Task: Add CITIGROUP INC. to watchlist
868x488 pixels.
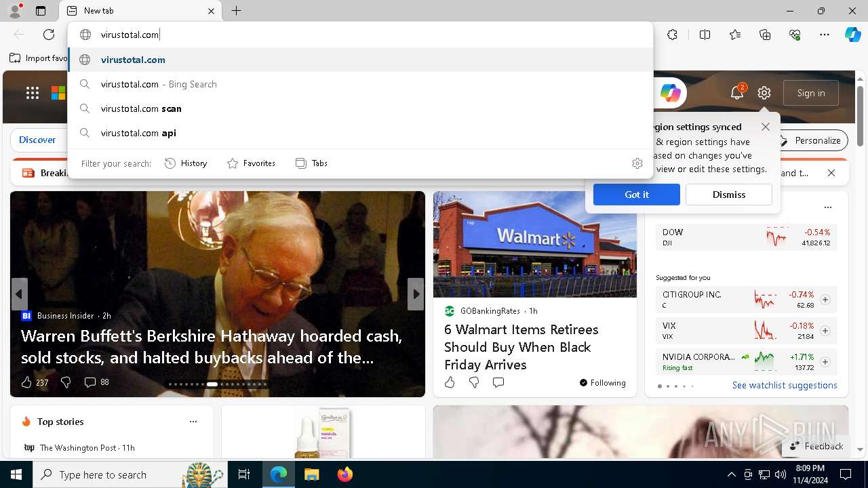Action: click(825, 300)
